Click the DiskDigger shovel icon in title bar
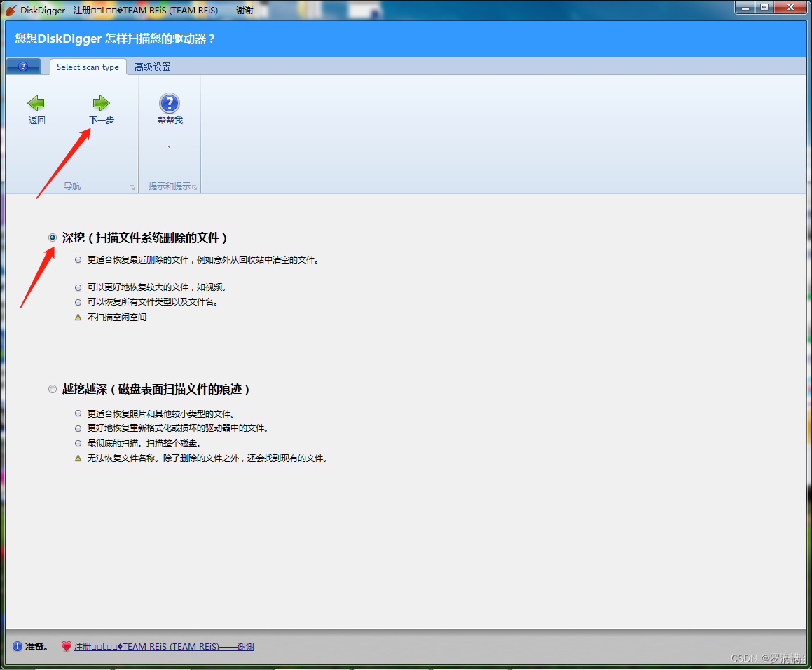 11,10
